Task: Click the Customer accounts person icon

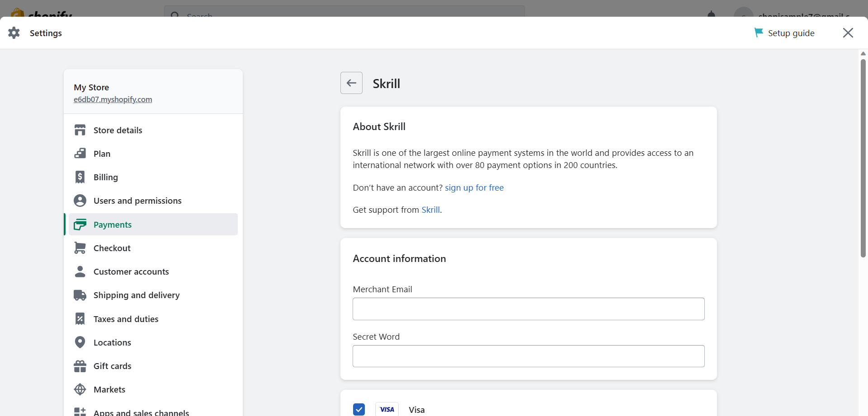Action: (x=80, y=271)
